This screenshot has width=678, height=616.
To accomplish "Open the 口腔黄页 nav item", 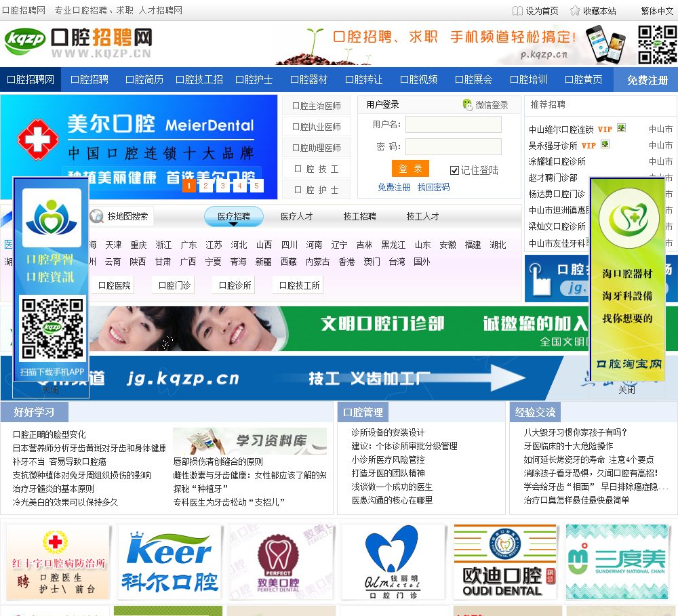I will coord(584,79).
